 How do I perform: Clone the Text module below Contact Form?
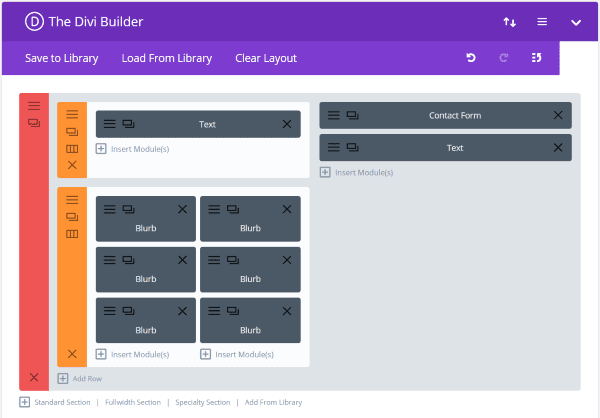(352, 147)
